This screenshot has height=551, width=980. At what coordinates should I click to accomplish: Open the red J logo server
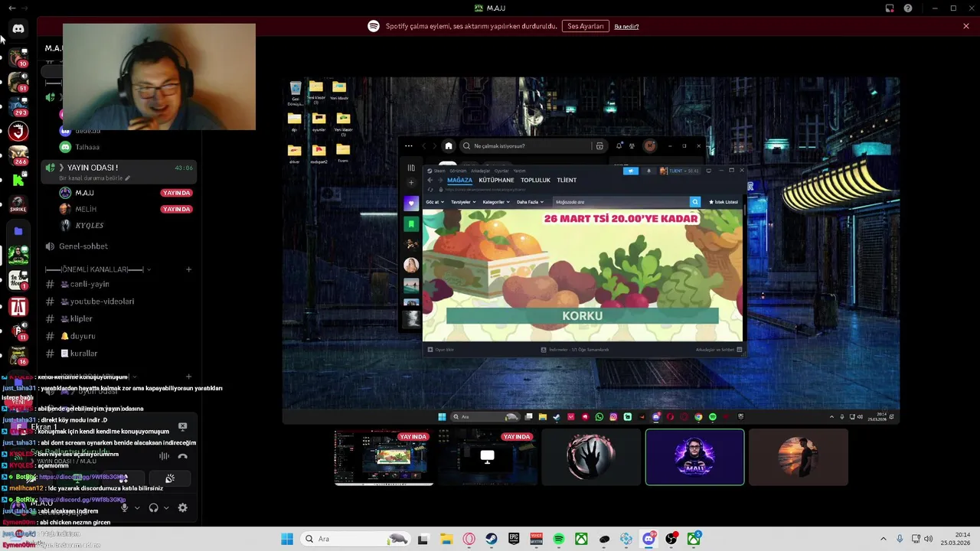pos(18,131)
